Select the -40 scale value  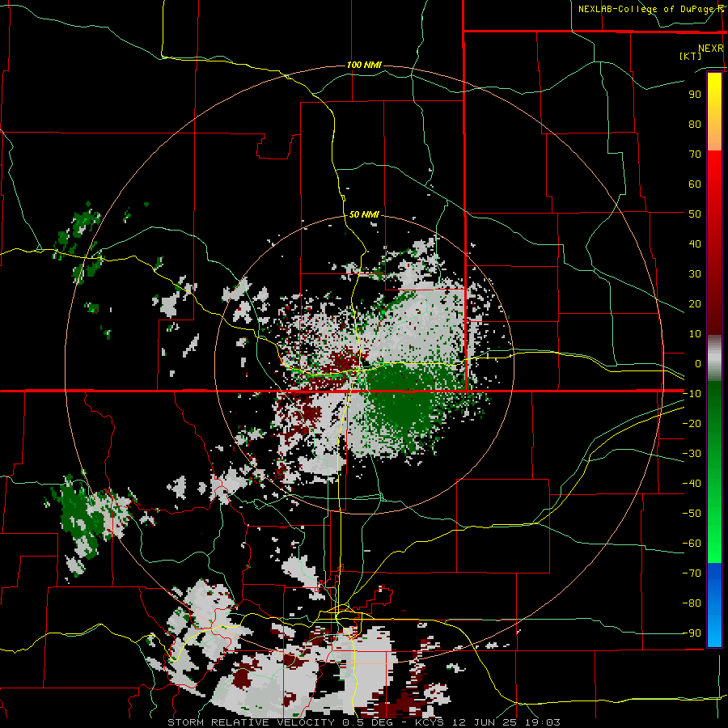(692, 484)
